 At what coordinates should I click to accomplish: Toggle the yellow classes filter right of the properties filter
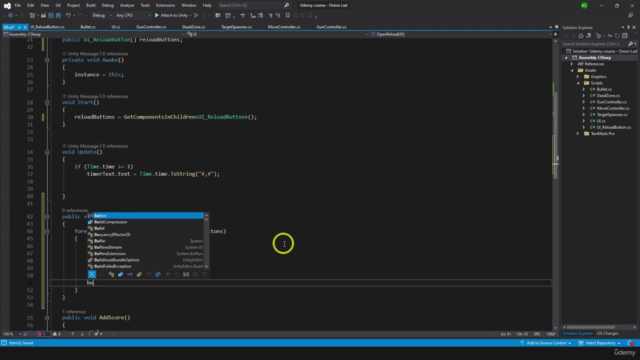click(x=139, y=274)
